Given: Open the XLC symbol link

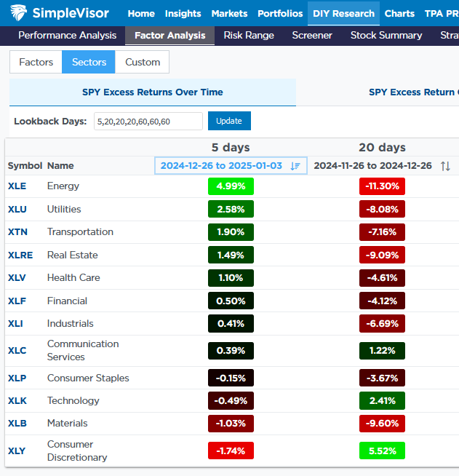Looking at the screenshot, I should (17, 351).
